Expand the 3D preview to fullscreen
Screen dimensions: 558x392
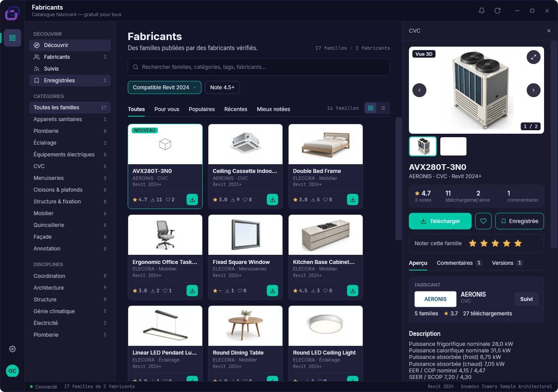click(534, 57)
